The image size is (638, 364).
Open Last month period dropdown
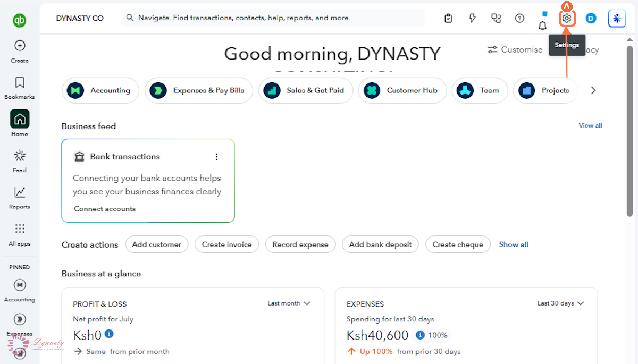tap(289, 303)
